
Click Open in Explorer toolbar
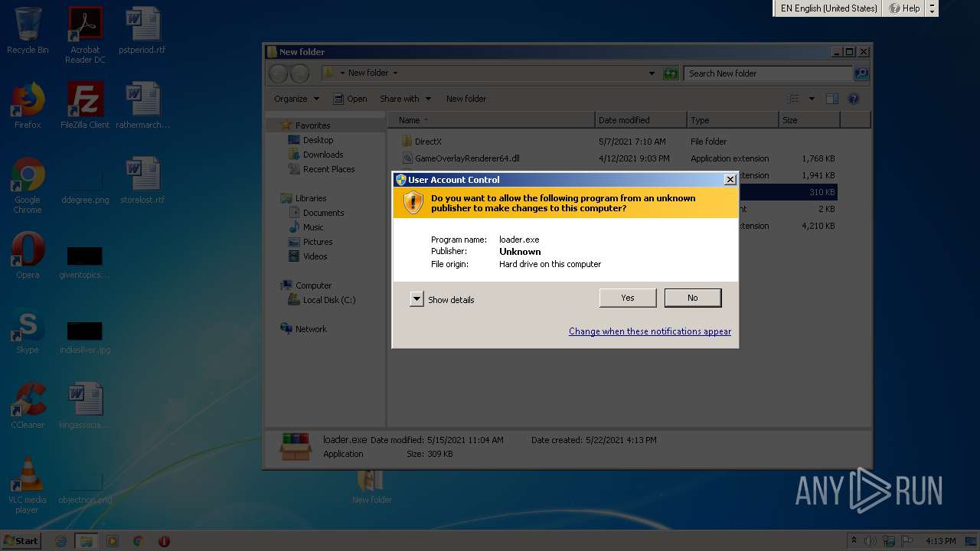click(350, 99)
